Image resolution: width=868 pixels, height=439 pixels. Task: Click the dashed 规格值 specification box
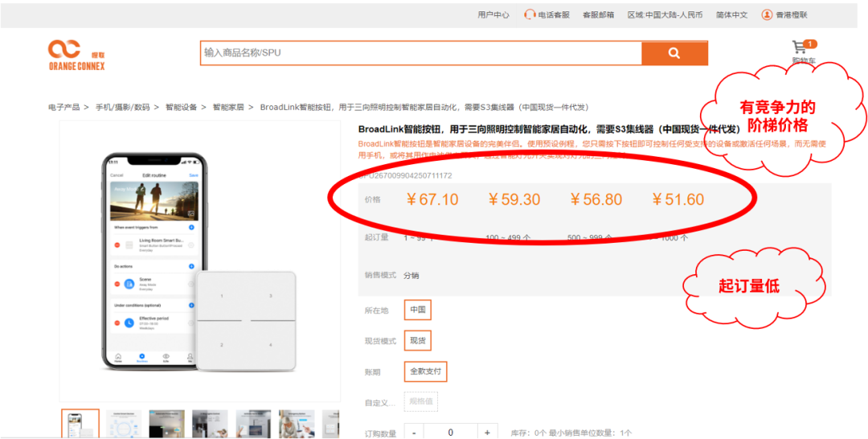point(420,402)
